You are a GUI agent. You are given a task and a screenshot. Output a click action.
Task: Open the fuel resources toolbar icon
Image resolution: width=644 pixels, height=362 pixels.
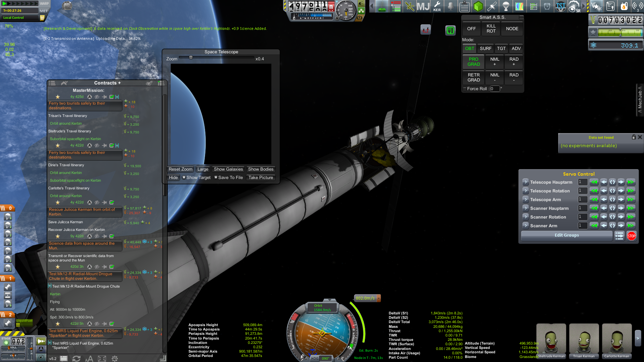click(624, 6)
